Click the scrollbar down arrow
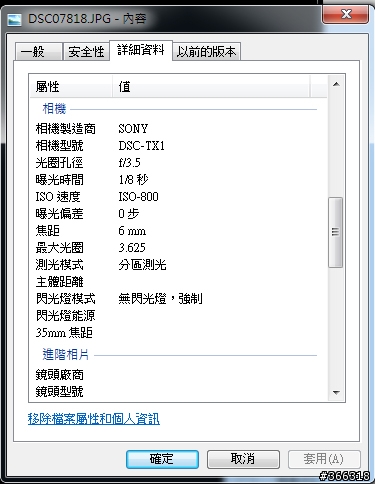The image size is (375, 484). coord(336,393)
